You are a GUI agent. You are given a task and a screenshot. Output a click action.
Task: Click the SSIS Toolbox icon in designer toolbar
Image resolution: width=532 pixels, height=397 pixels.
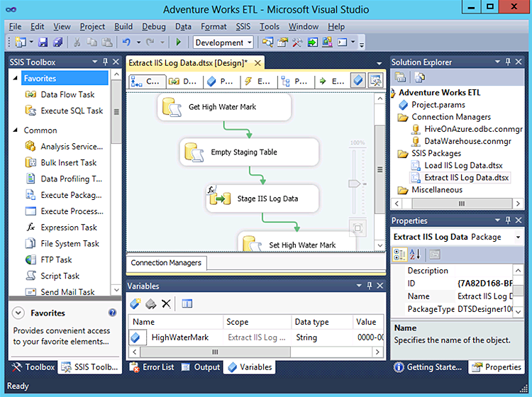click(375, 81)
